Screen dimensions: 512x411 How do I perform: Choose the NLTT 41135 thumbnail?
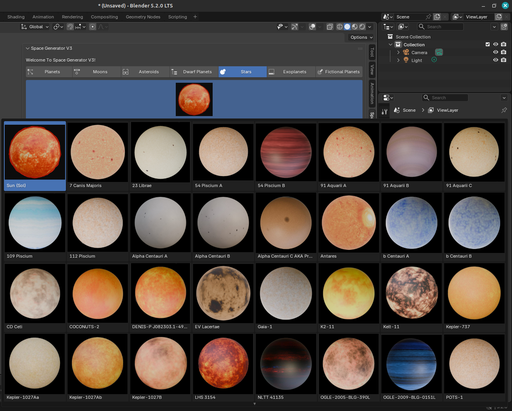coord(286,368)
